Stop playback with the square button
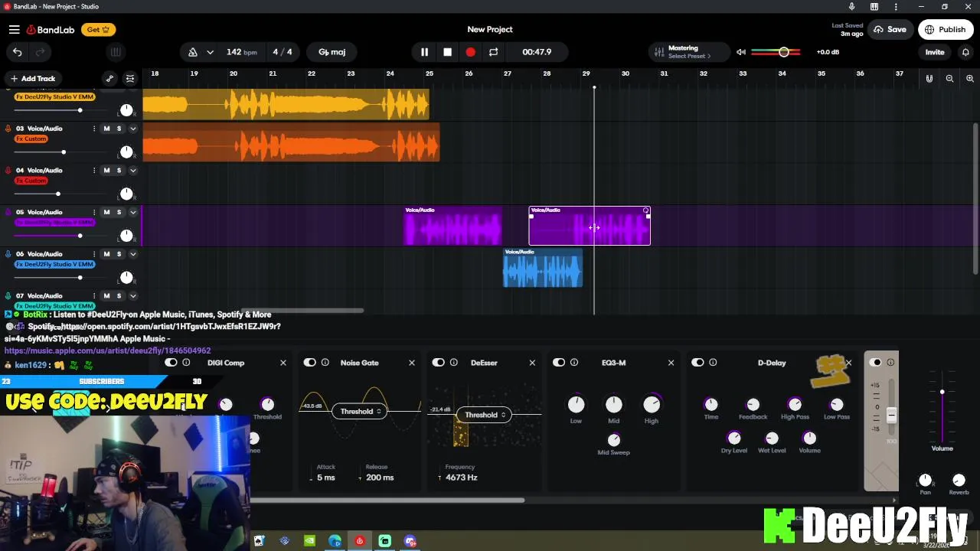 coord(447,52)
